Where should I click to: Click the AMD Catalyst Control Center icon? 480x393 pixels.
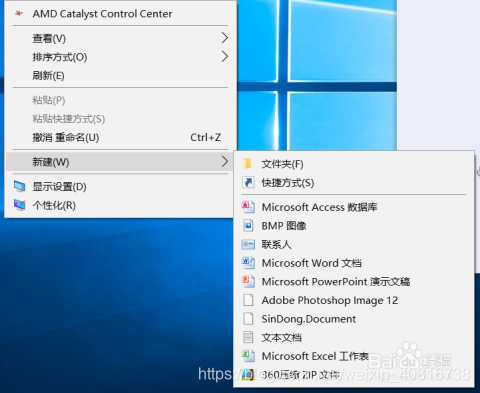point(19,14)
